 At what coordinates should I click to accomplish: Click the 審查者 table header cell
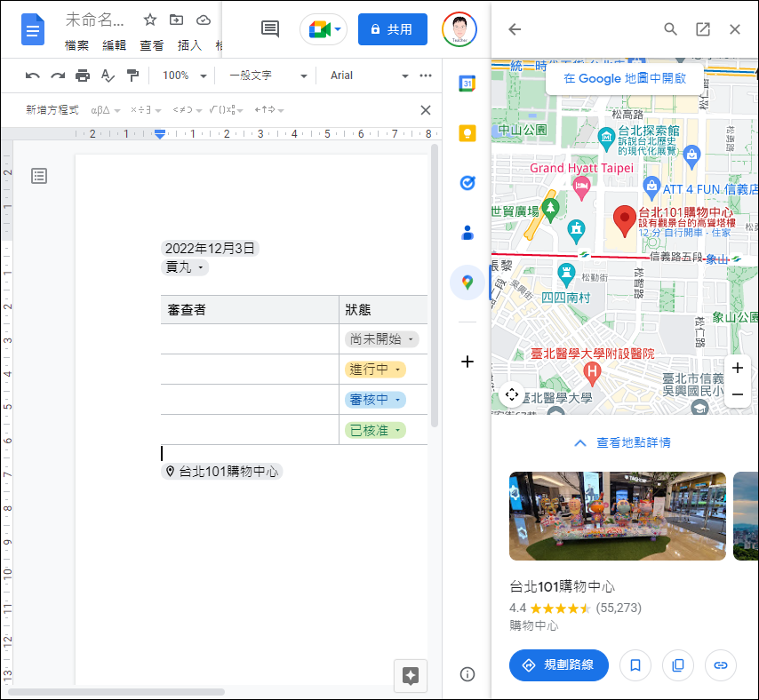[x=250, y=310]
